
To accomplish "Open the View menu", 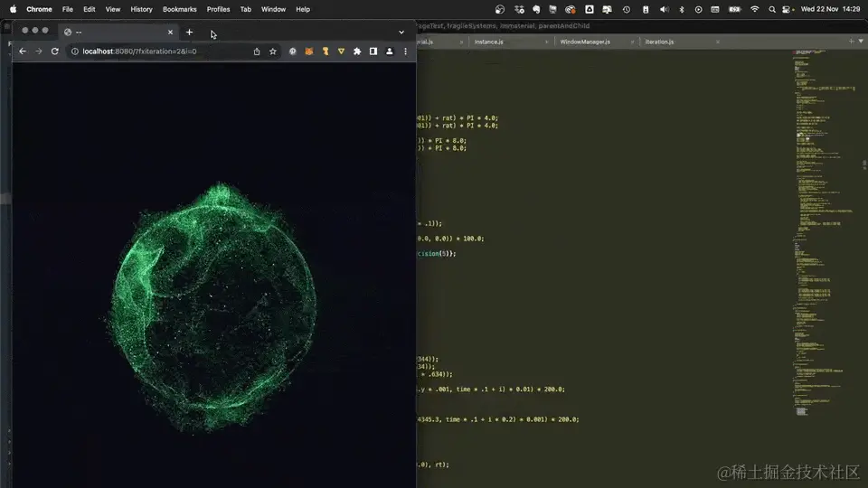I will [113, 9].
